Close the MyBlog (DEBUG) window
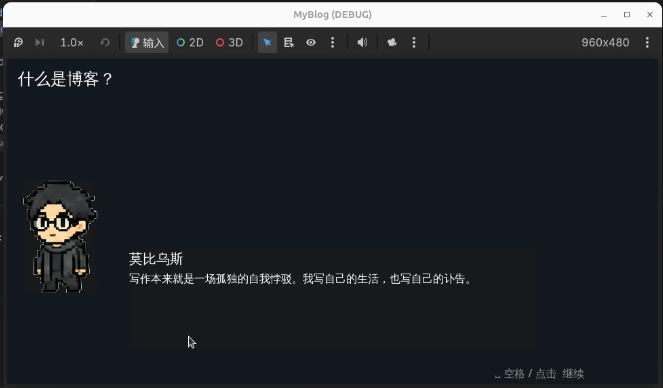663x388 pixels. click(x=650, y=14)
